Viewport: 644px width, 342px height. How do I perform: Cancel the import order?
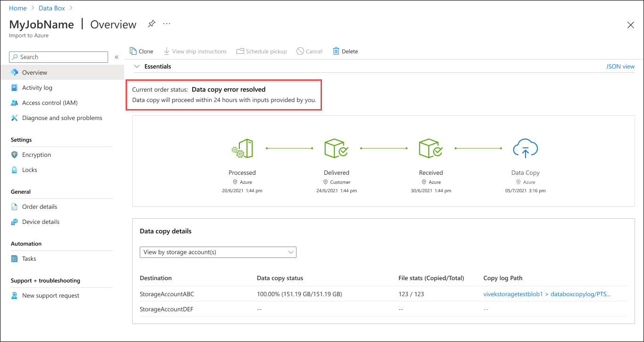(309, 51)
